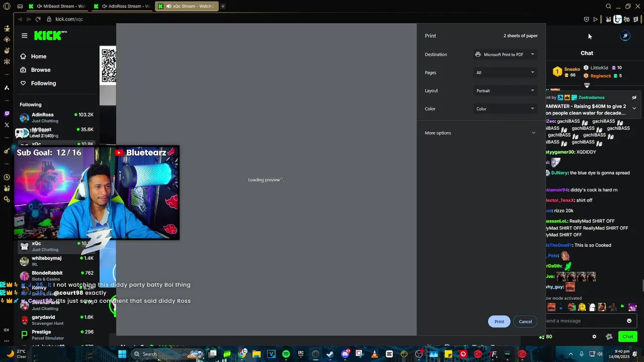Click DJNory username in chat
This screenshot has height=362, width=644.
click(x=559, y=173)
